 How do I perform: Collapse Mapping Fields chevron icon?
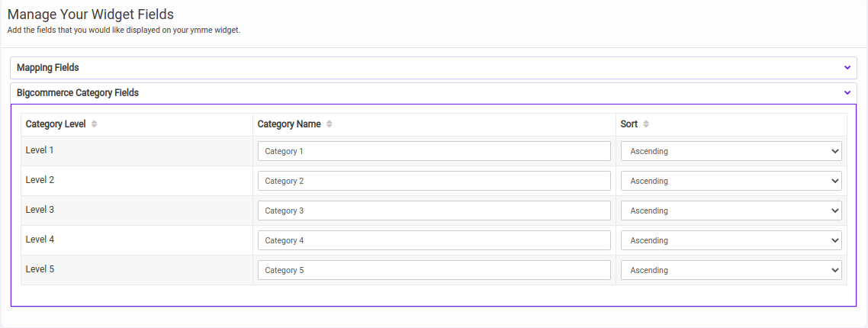coord(847,67)
